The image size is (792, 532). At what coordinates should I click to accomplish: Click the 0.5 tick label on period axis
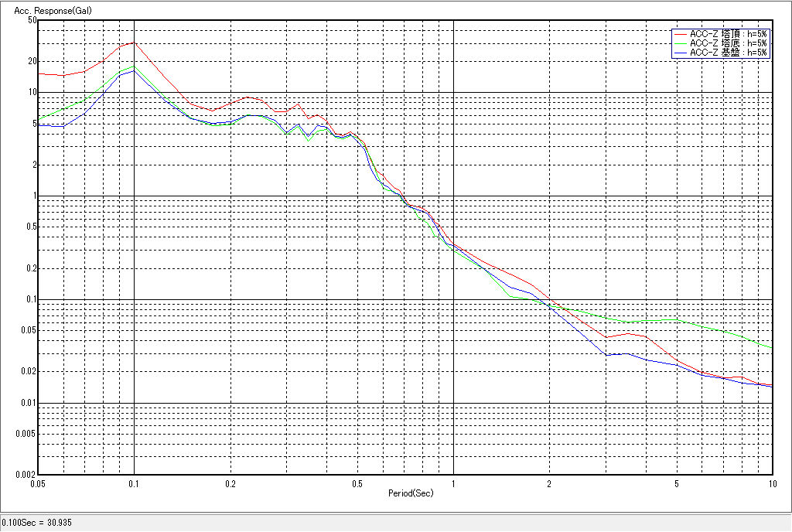[357, 484]
